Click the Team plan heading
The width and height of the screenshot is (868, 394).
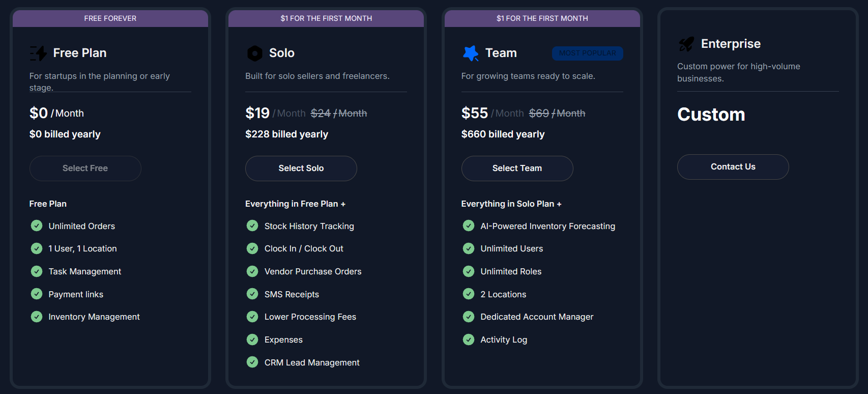click(501, 53)
